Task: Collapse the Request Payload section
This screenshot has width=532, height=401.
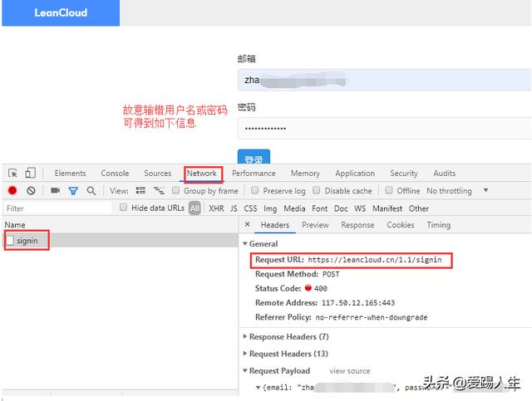Action: click(245, 371)
